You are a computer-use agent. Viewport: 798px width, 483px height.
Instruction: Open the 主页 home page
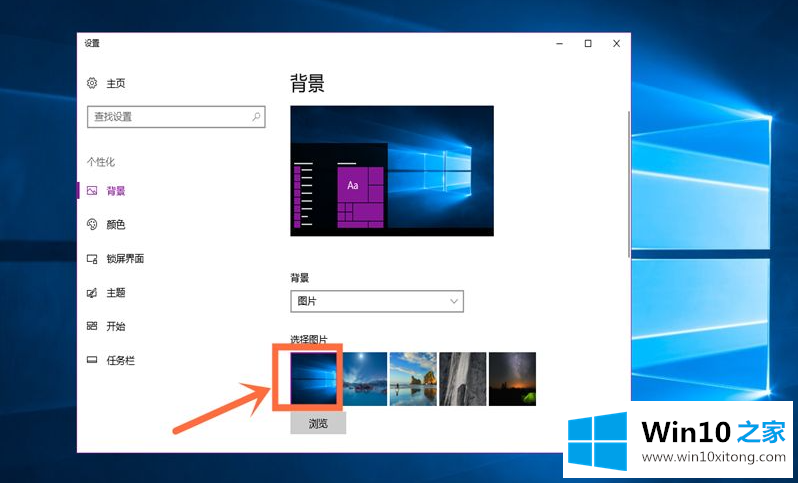click(x=116, y=83)
